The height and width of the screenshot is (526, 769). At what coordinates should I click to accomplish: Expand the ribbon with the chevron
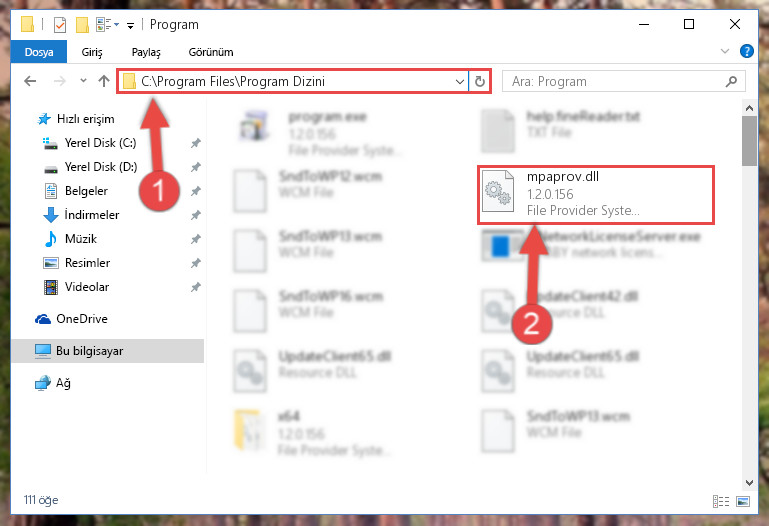point(725,51)
